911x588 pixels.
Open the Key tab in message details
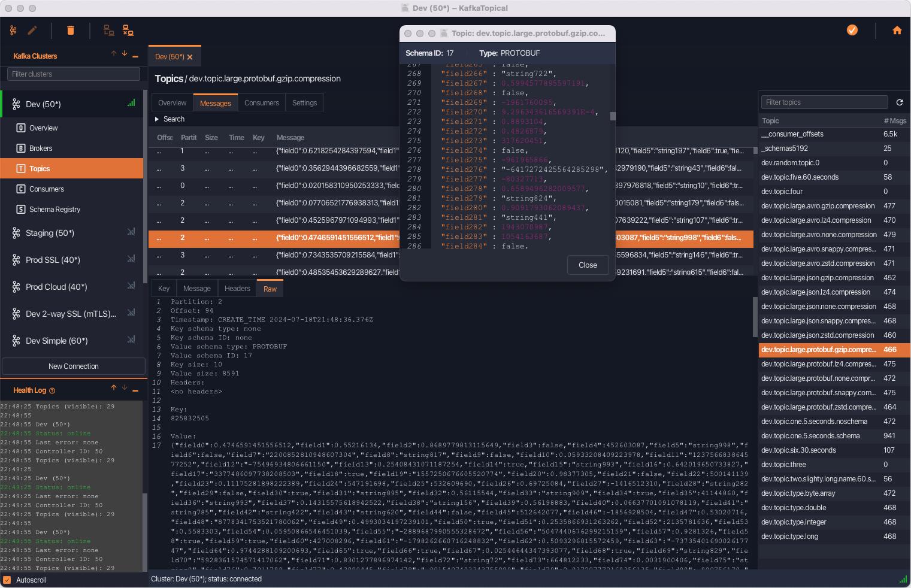click(164, 289)
